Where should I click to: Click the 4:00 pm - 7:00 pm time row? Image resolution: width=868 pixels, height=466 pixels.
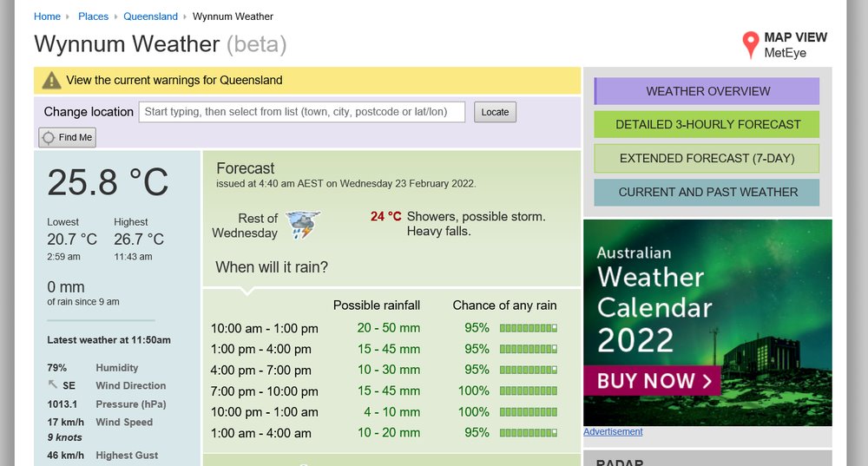pyautogui.click(x=260, y=371)
